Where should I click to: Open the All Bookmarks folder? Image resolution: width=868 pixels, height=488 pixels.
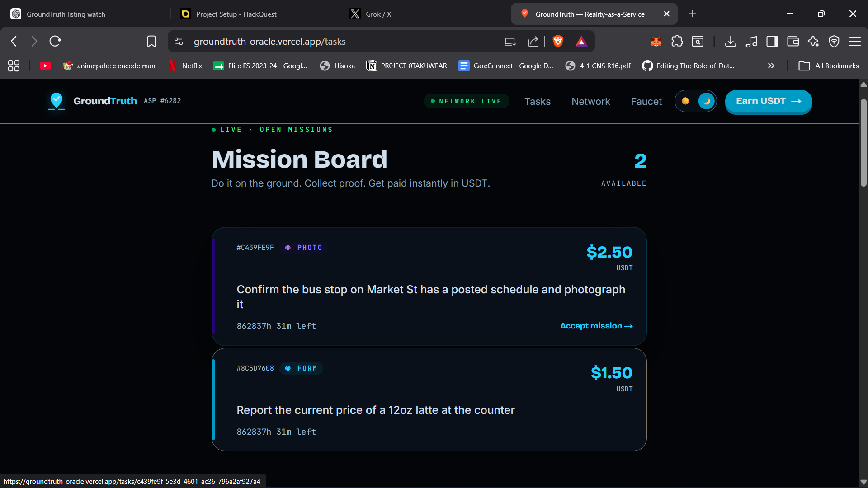(x=829, y=66)
